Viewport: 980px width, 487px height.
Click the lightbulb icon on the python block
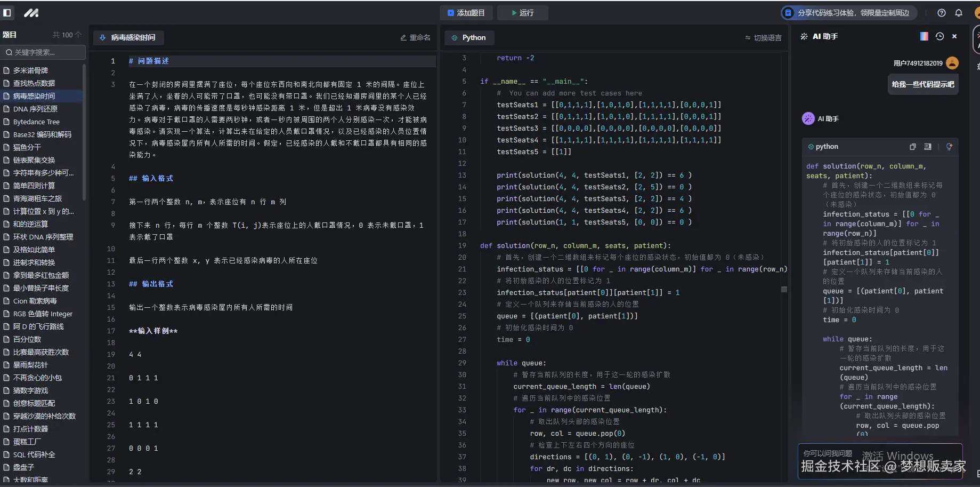tap(949, 146)
